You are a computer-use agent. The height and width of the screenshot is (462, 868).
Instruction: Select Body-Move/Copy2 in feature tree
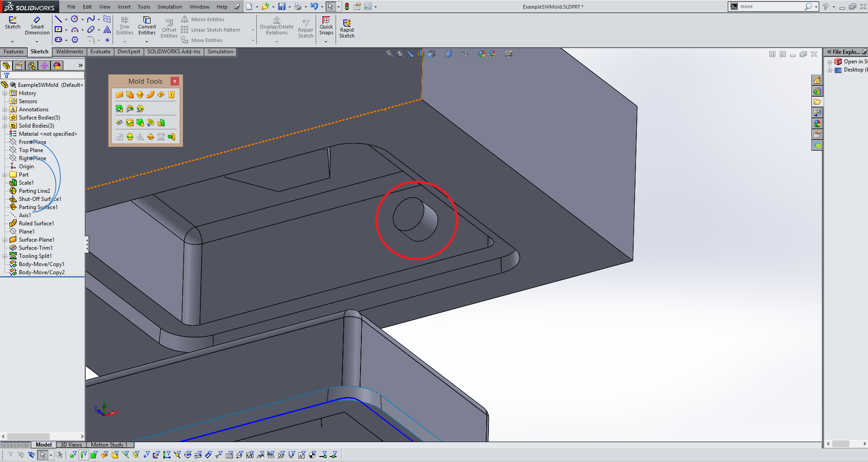[x=42, y=272]
